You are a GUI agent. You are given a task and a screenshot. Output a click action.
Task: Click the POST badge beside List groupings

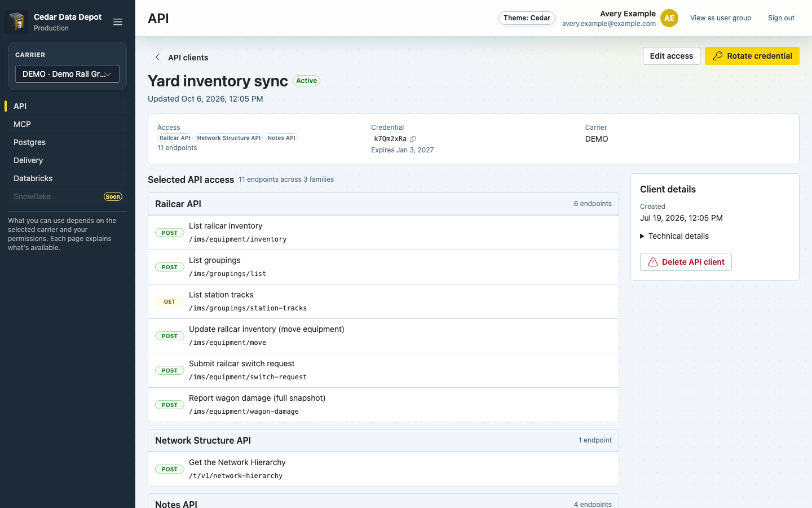click(x=170, y=268)
